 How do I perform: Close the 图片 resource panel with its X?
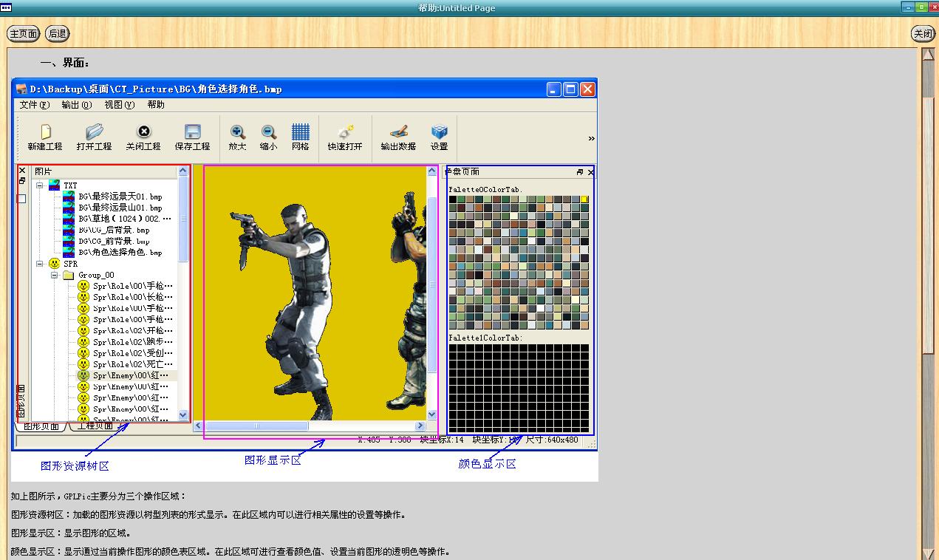(x=22, y=171)
